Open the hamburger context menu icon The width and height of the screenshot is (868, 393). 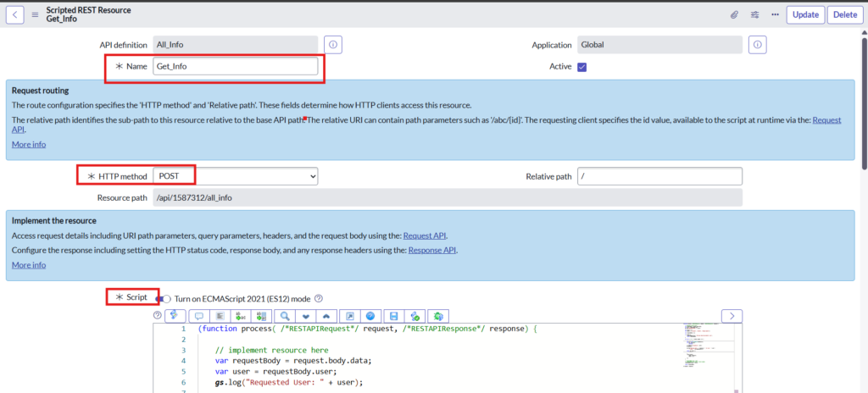pos(36,14)
